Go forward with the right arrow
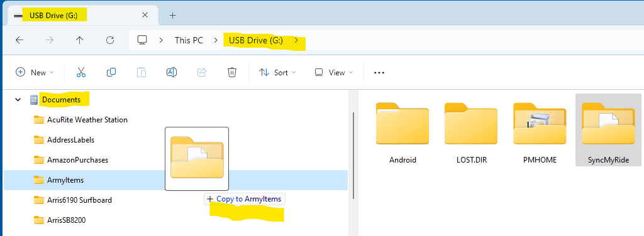Screen dimensions: 644x236 [50, 40]
